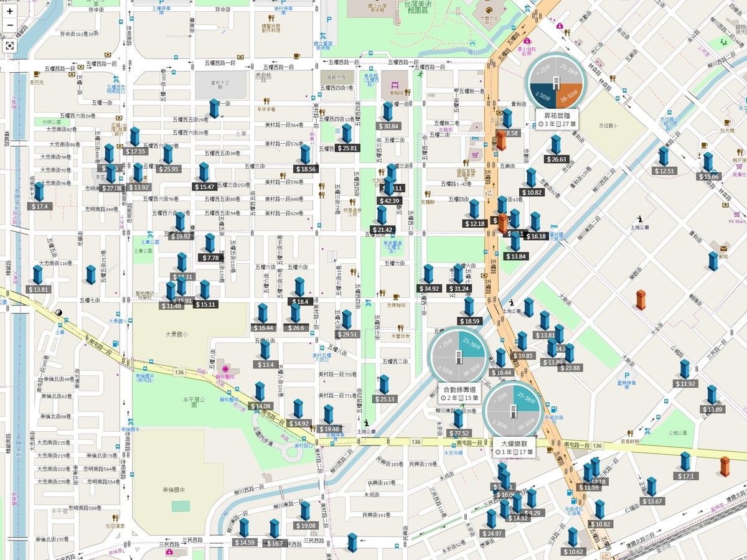
Task: Click the $18.59 price label
Action: pyautogui.click(x=469, y=321)
